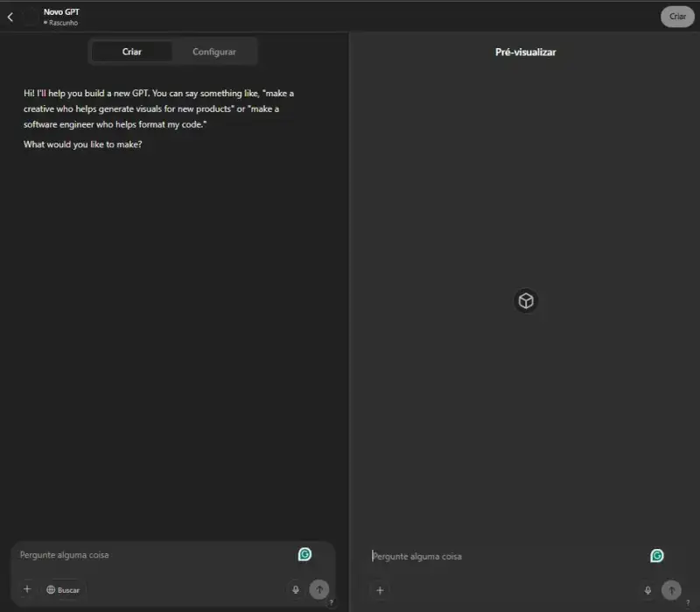
Task: Attach file with plus icon in preview
Action: point(380,590)
